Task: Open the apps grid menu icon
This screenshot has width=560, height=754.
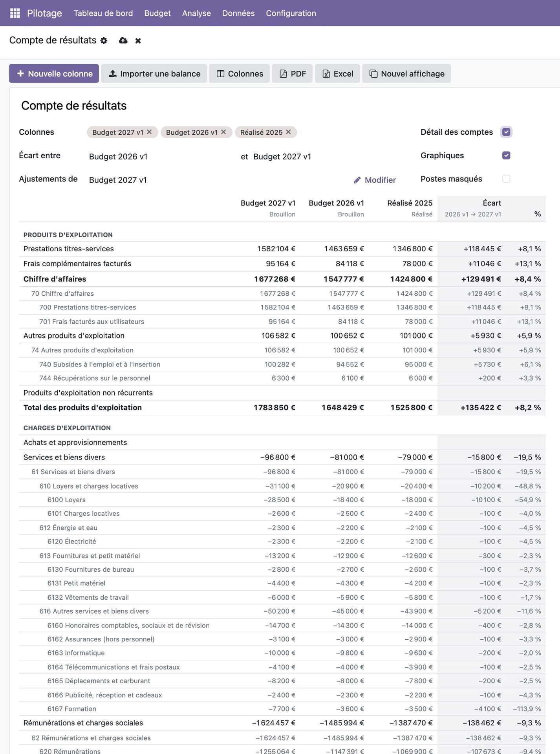Action: point(15,13)
